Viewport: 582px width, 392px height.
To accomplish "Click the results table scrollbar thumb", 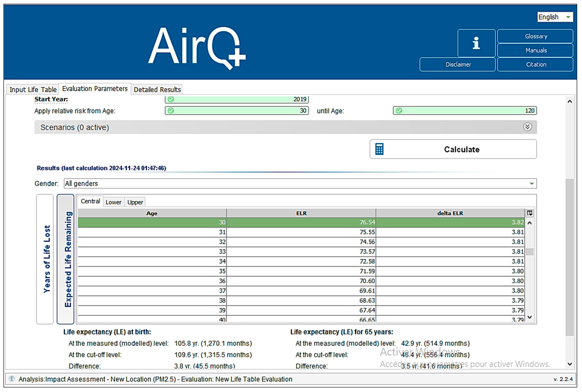I will pos(529,251).
